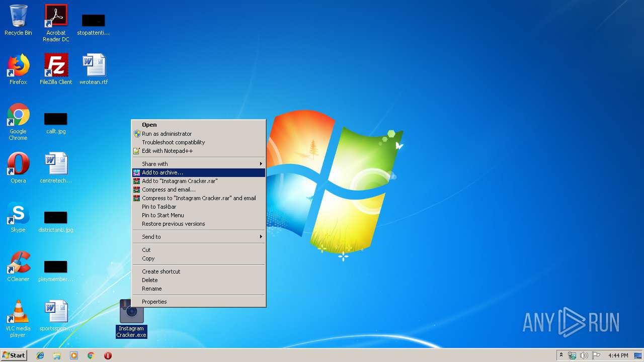Expand the Send to submenu
This screenshot has width=644, height=362.
pos(199,237)
